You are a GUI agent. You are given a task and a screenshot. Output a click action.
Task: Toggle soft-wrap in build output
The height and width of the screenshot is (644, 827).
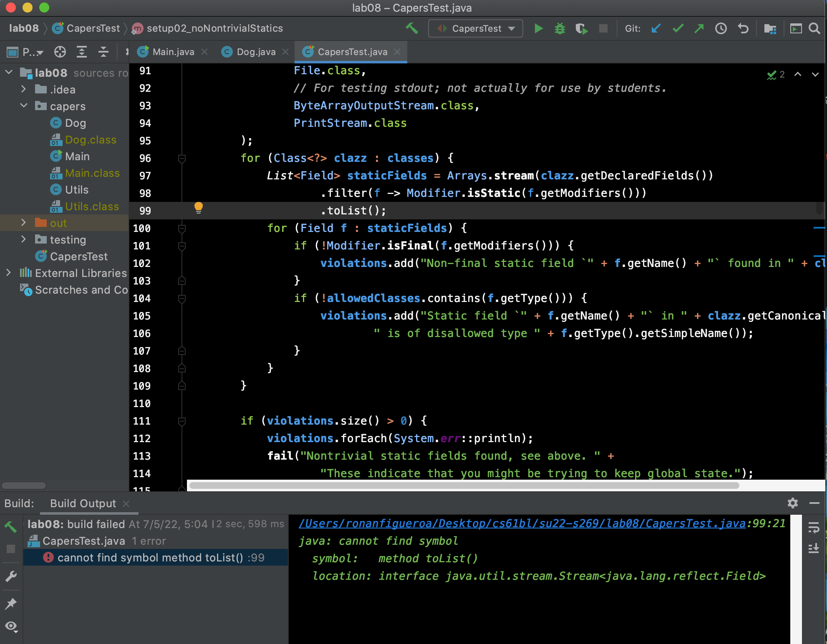click(813, 528)
